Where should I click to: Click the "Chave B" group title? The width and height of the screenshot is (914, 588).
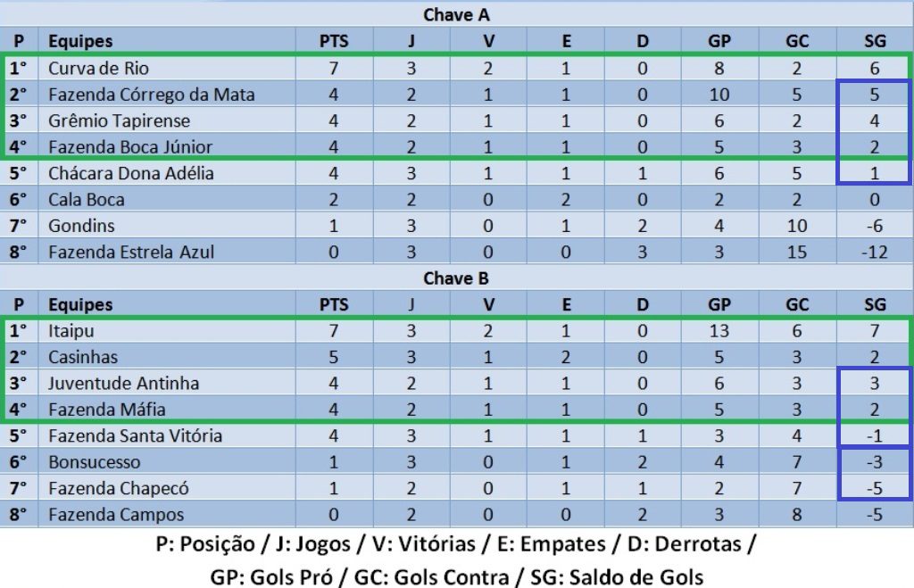[456, 277]
